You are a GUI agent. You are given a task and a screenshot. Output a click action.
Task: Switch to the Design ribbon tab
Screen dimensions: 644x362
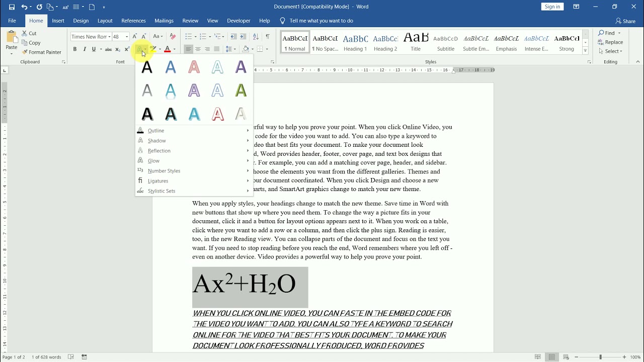[80, 21]
